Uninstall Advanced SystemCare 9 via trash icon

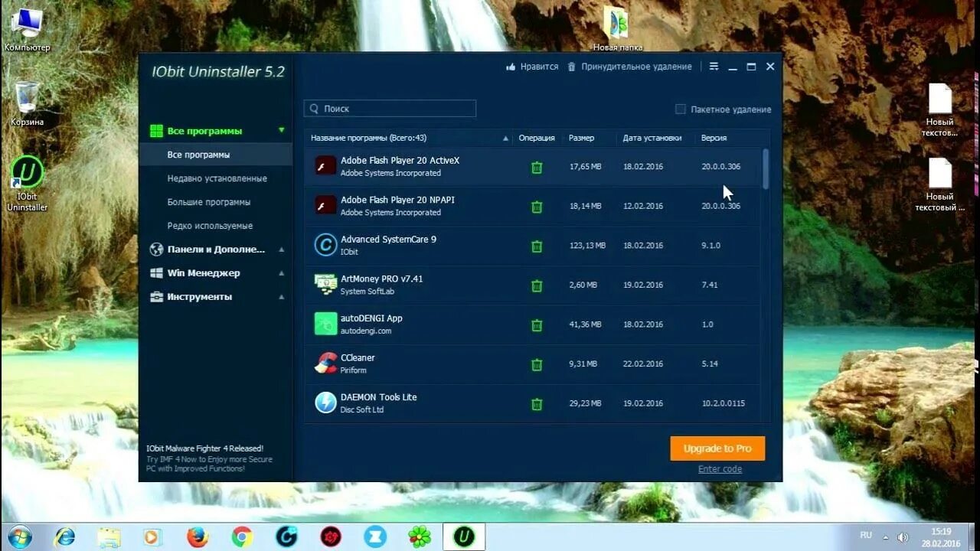pyautogui.click(x=537, y=246)
